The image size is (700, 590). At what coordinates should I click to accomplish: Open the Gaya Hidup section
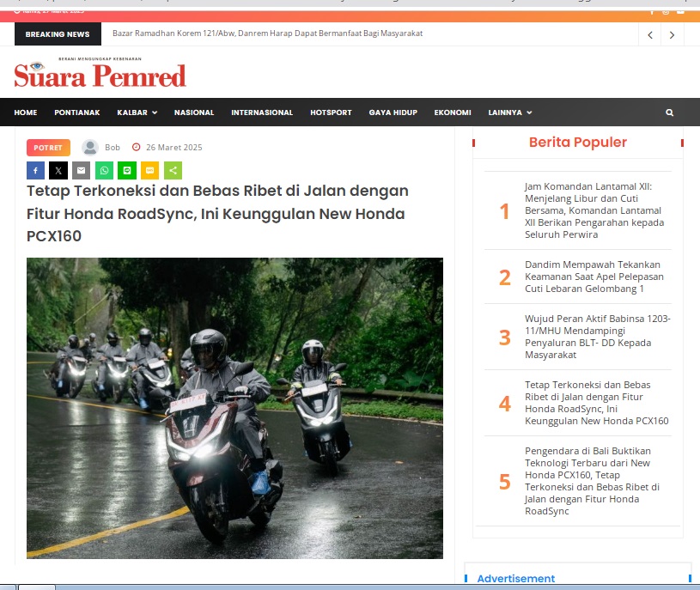pos(393,113)
